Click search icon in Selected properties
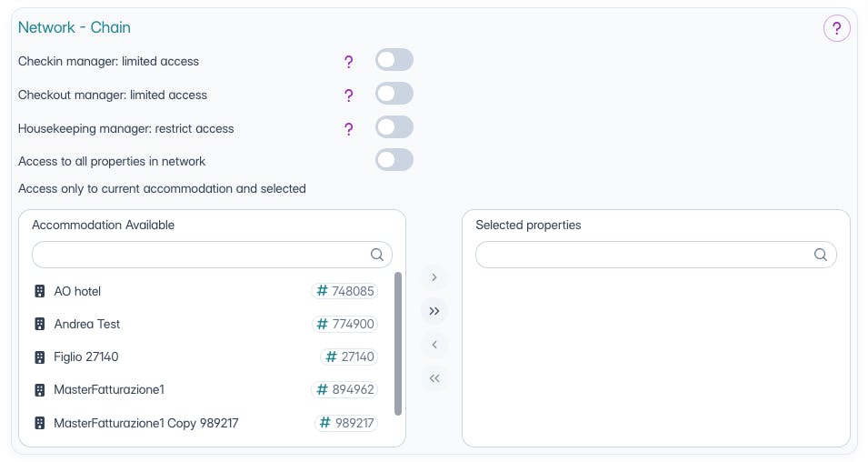Screen dimensions: 868x462 pos(821,255)
